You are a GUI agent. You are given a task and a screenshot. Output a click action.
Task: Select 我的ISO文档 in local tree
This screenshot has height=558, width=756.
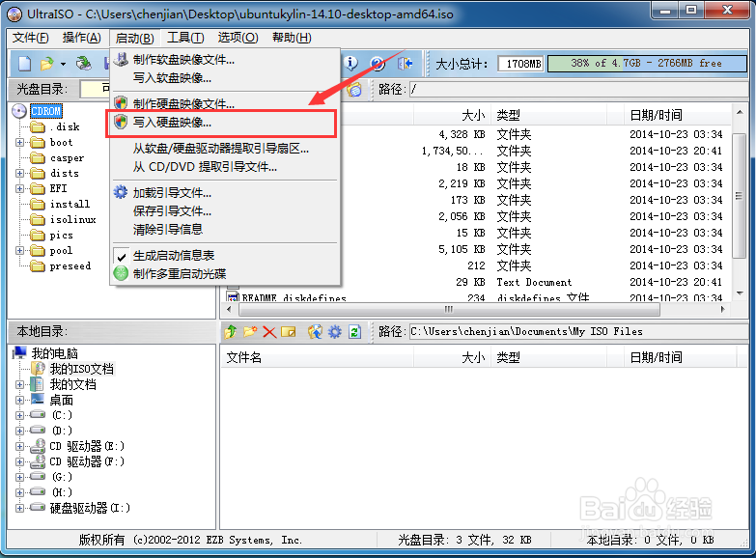[x=81, y=369]
